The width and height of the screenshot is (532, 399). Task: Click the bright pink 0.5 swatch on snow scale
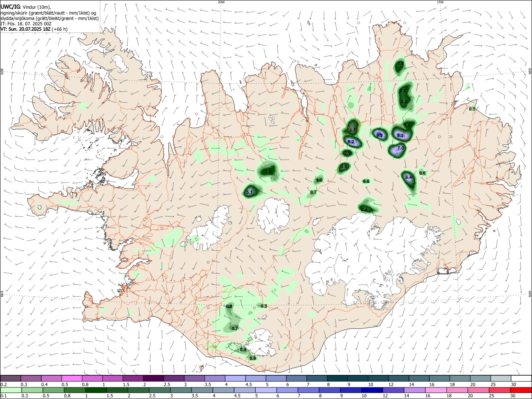71,379
